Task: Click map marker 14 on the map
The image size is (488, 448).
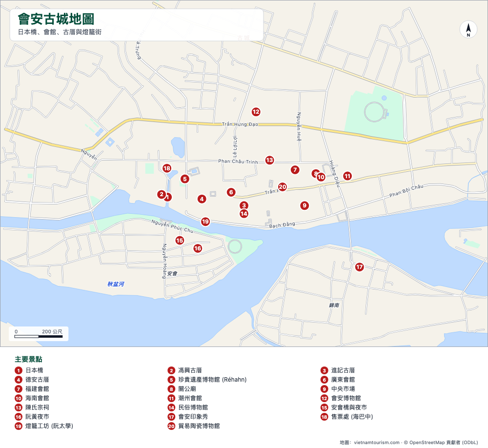Action: pyautogui.click(x=244, y=214)
